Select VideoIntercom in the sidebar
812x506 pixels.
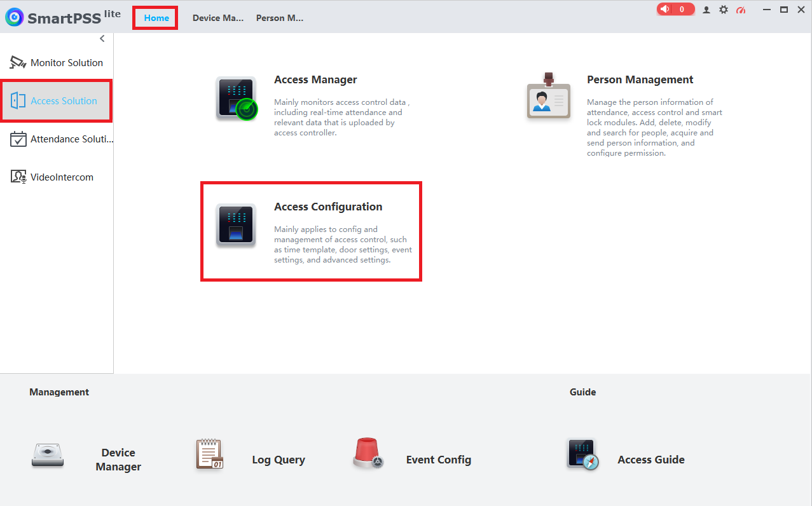coord(57,177)
